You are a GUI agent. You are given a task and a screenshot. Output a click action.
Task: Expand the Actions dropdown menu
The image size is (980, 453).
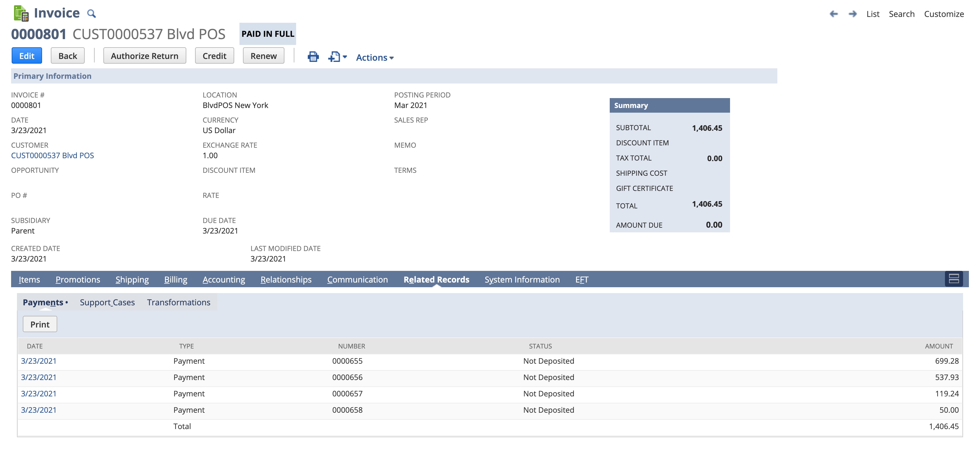tap(374, 58)
